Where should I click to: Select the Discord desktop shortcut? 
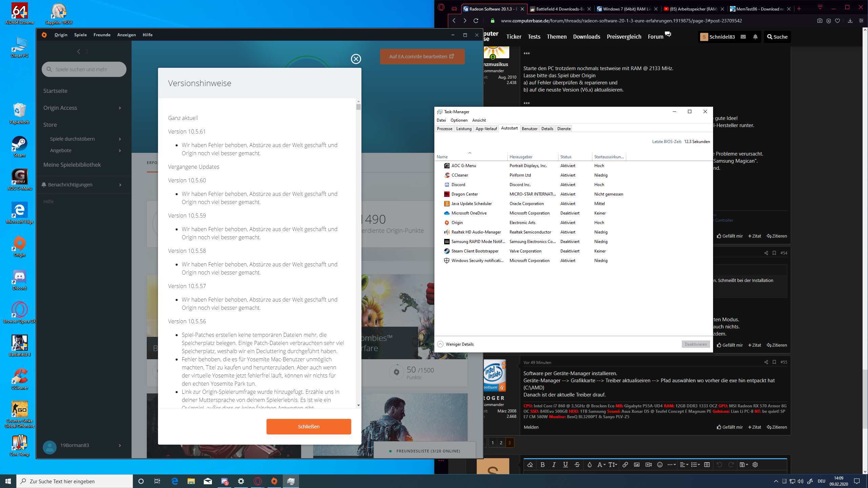[x=19, y=280]
